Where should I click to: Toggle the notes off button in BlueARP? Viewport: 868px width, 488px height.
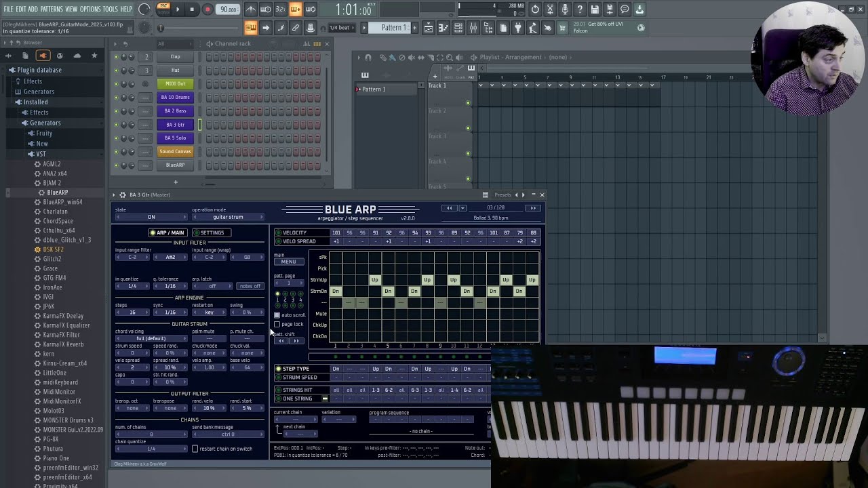pos(250,286)
